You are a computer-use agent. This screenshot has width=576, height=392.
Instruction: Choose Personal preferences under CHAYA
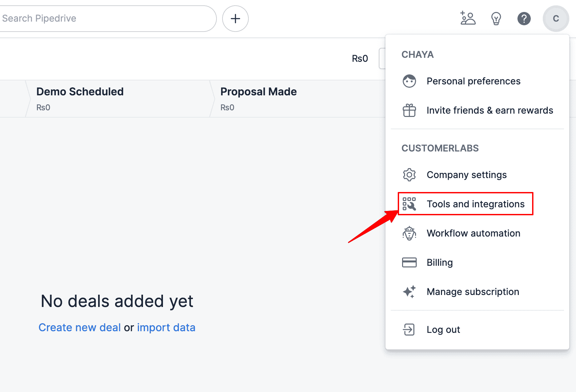tap(474, 81)
